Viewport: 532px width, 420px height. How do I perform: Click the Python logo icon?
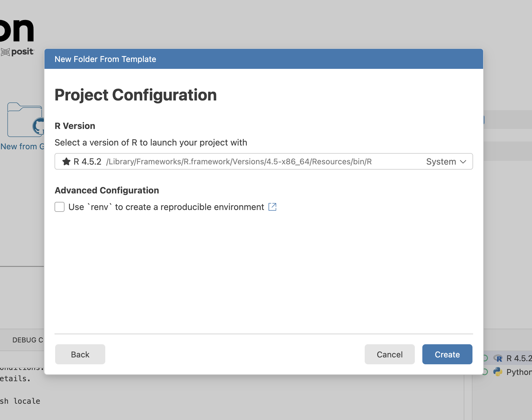(498, 372)
